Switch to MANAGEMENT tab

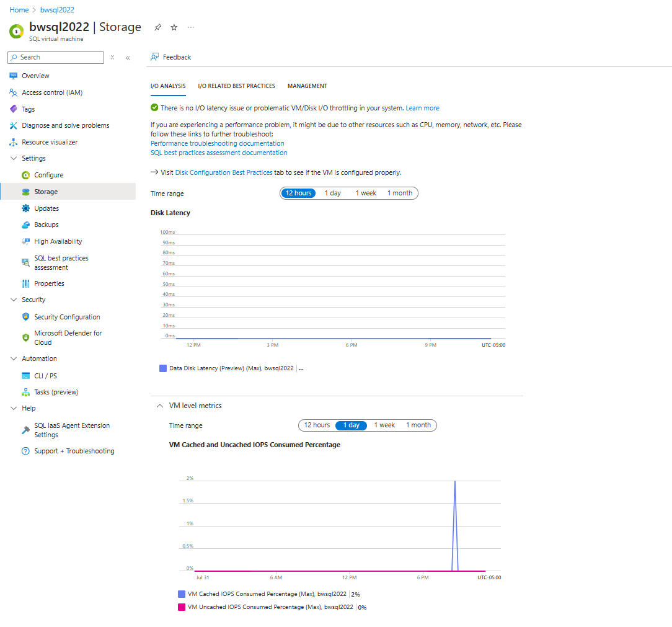click(x=307, y=86)
